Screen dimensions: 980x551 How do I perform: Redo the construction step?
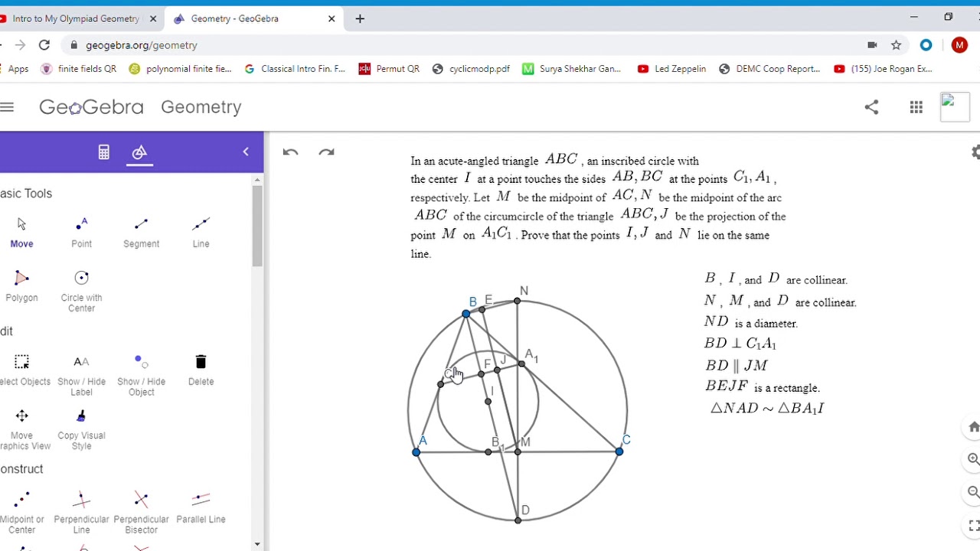click(x=327, y=152)
